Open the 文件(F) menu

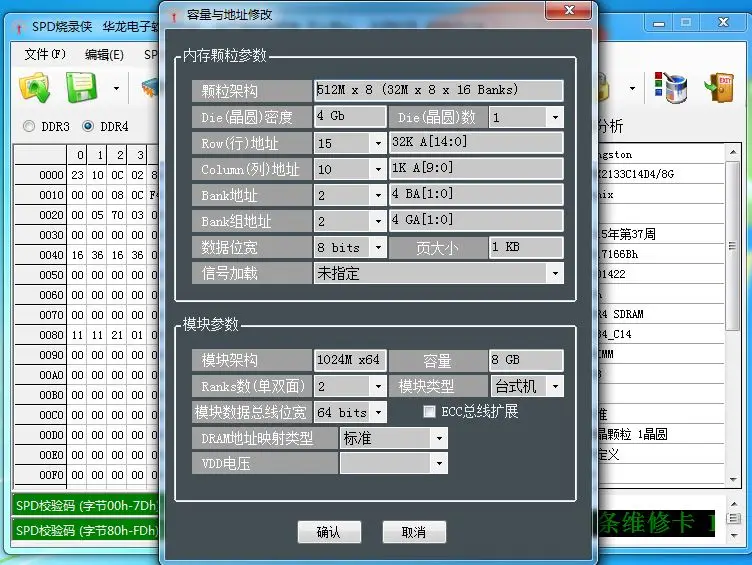[45, 54]
